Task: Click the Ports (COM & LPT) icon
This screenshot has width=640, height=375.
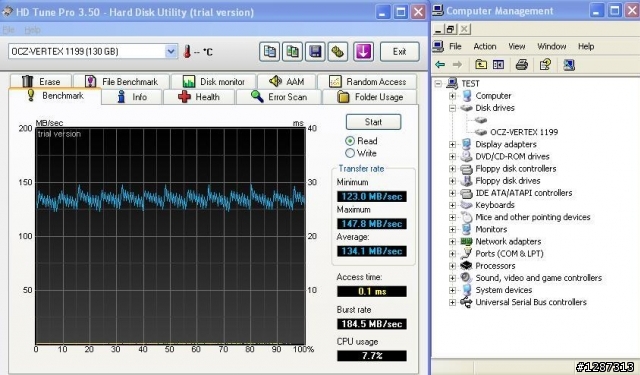Action: 466,253
